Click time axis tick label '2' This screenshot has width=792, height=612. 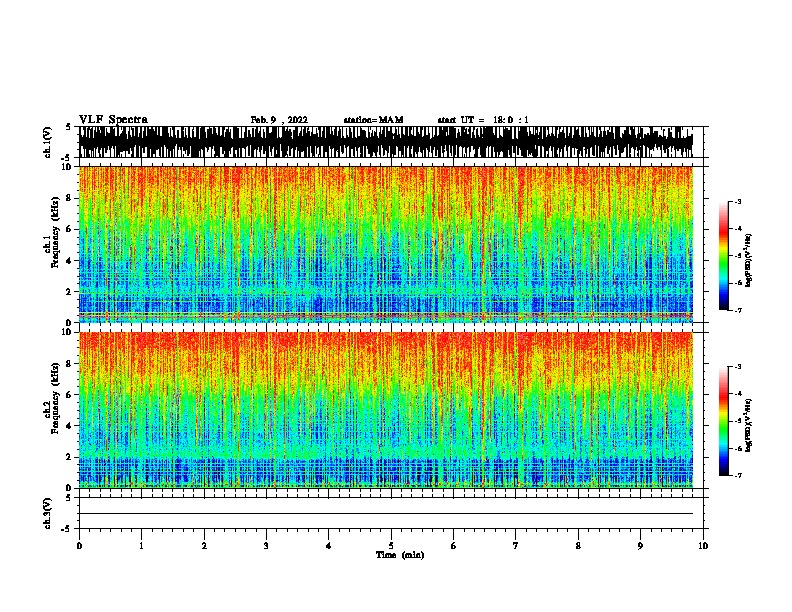204,545
